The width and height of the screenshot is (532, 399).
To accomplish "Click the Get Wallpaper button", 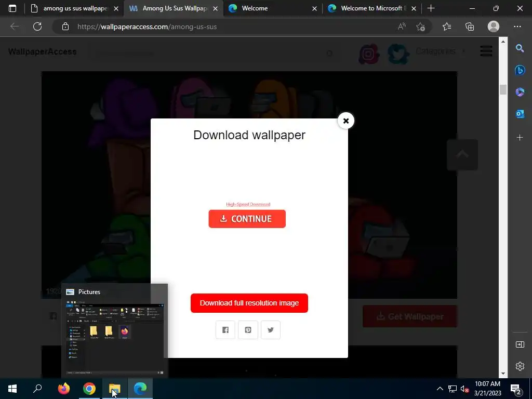I will [410, 316].
